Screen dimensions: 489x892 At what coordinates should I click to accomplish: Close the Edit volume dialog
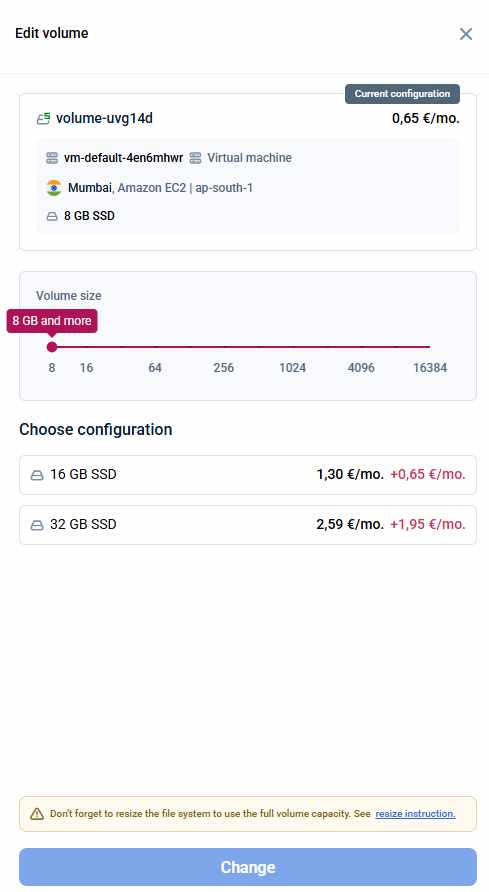coord(466,34)
